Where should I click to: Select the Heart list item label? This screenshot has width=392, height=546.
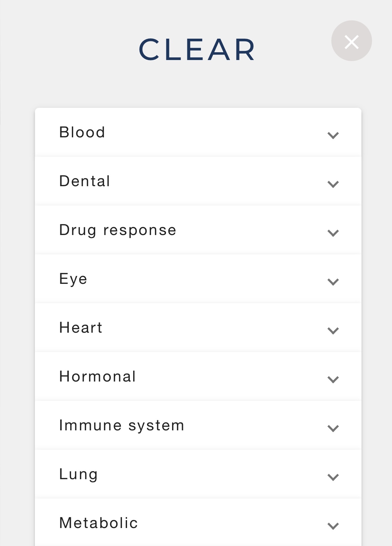(x=81, y=328)
